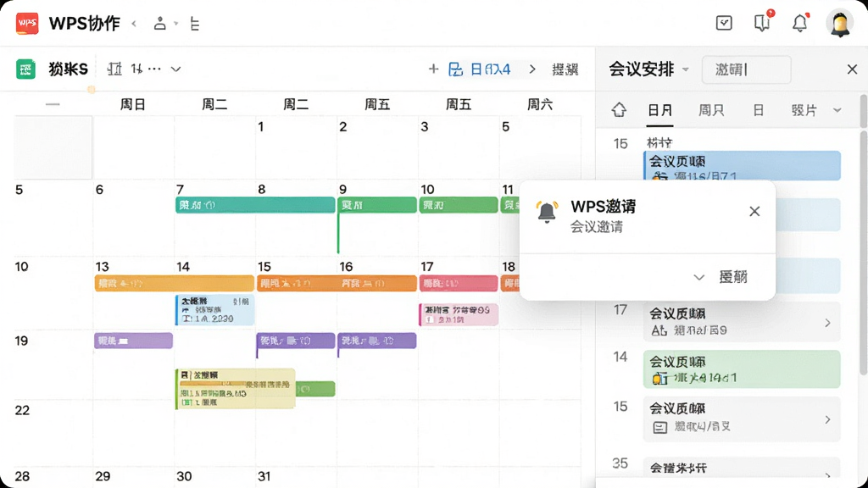Image resolution: width=868 pixels, height=488 pixels.
Task: Click the "周六" weekday header
Action: (x=540, y=104)
